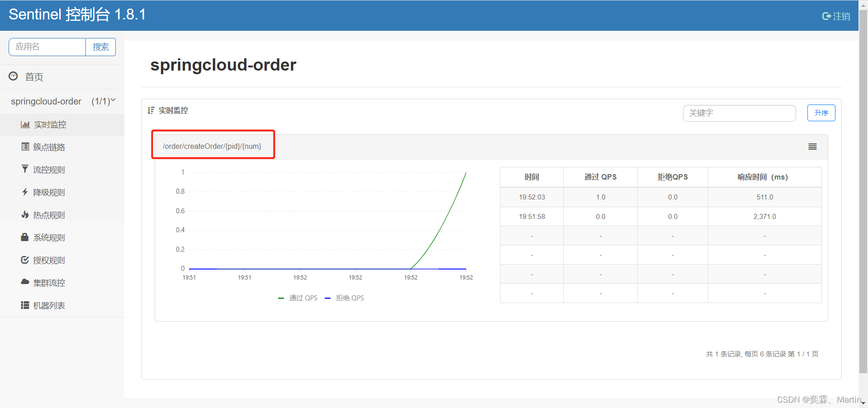The height and width of the screenshot is (408, 868).
Task: Open 授权规则 menu item
Action: click(49, 260)
